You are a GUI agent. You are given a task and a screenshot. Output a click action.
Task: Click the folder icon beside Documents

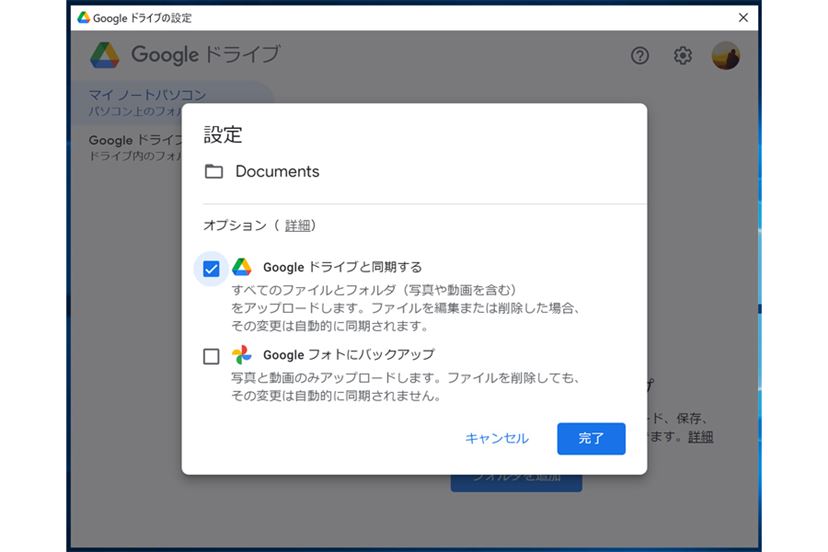pos(214,171)
